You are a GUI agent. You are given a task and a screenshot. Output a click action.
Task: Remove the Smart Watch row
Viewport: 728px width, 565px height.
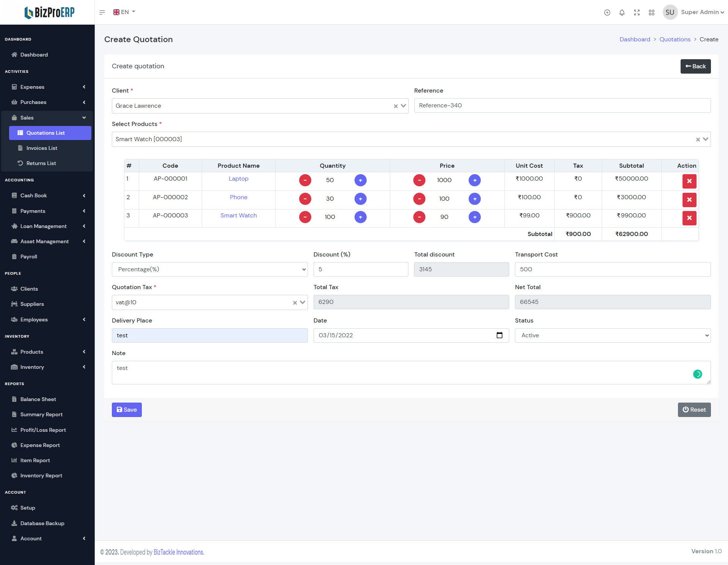tap(689, 218)
